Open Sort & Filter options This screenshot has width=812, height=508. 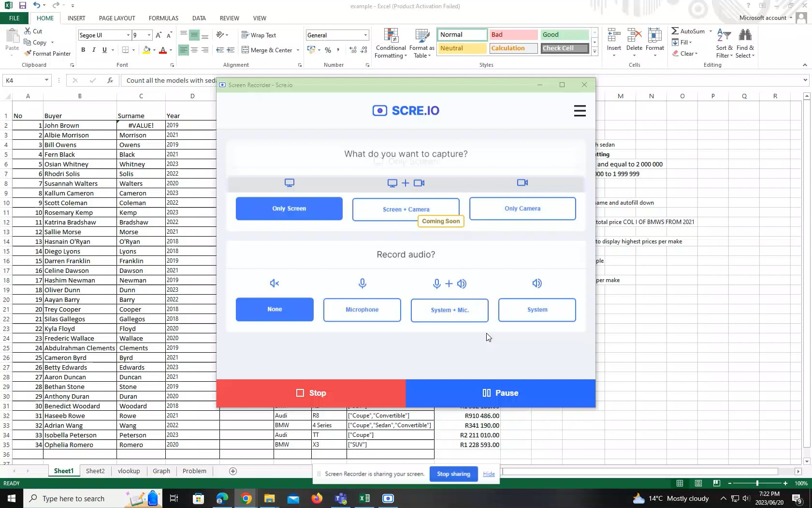pos(724,42)
